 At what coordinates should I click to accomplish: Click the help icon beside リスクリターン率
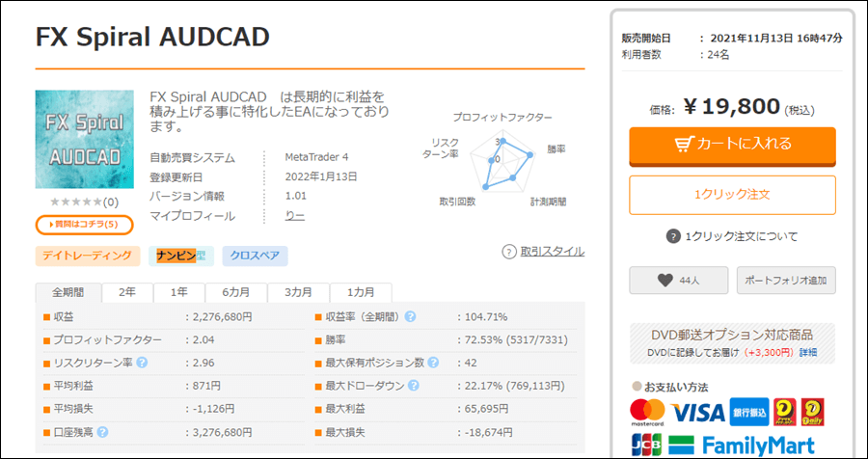142,363
